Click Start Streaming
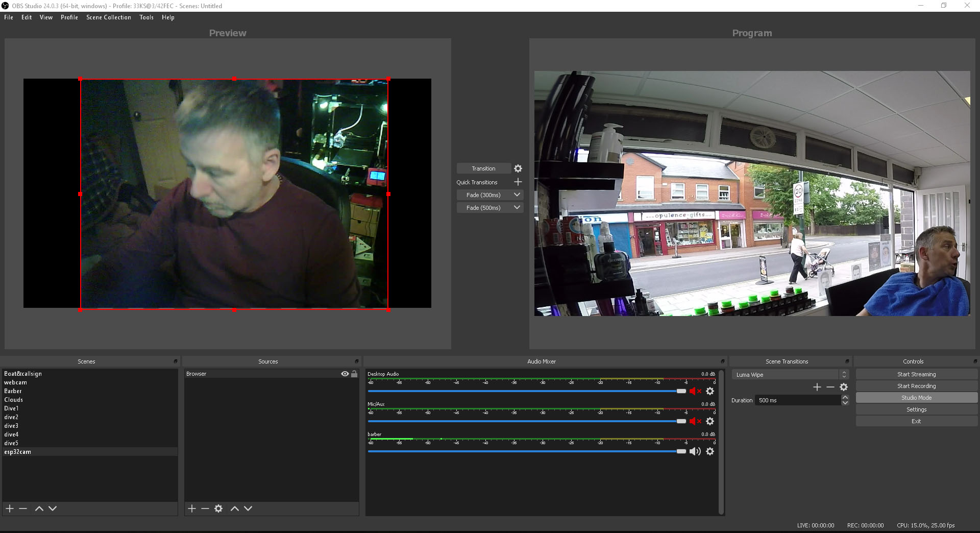Screen dimensions: 980x533 [x=917, y=374]
